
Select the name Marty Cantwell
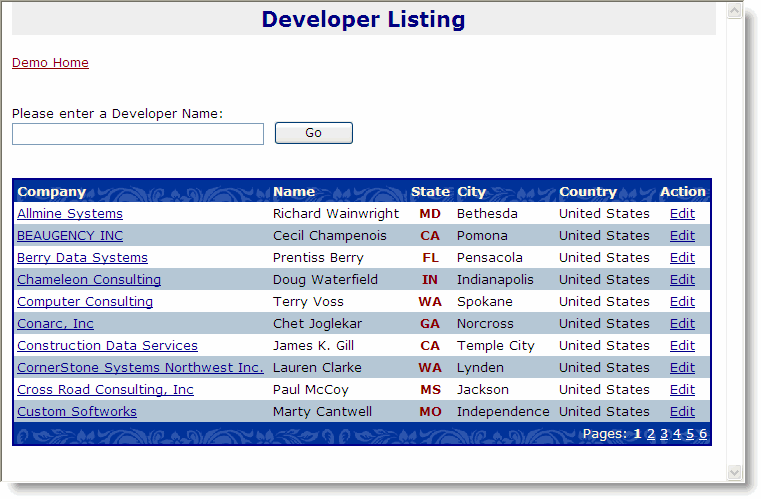pos(322,412)
